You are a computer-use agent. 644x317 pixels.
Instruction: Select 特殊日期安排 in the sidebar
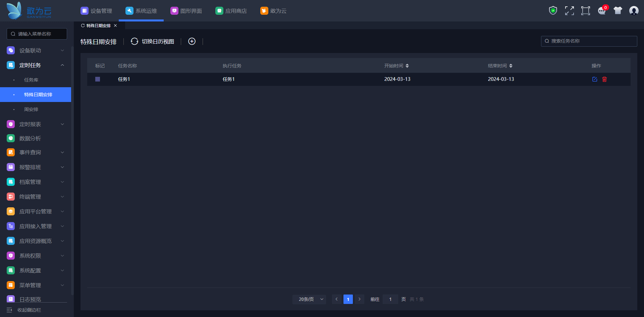(36, 95)
